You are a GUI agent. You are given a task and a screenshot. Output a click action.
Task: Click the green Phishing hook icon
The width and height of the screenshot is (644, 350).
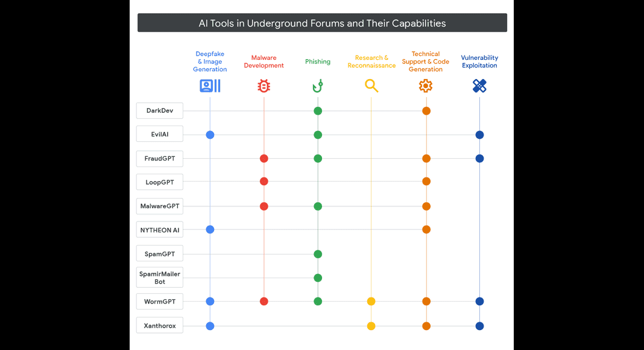click(318, 86)
